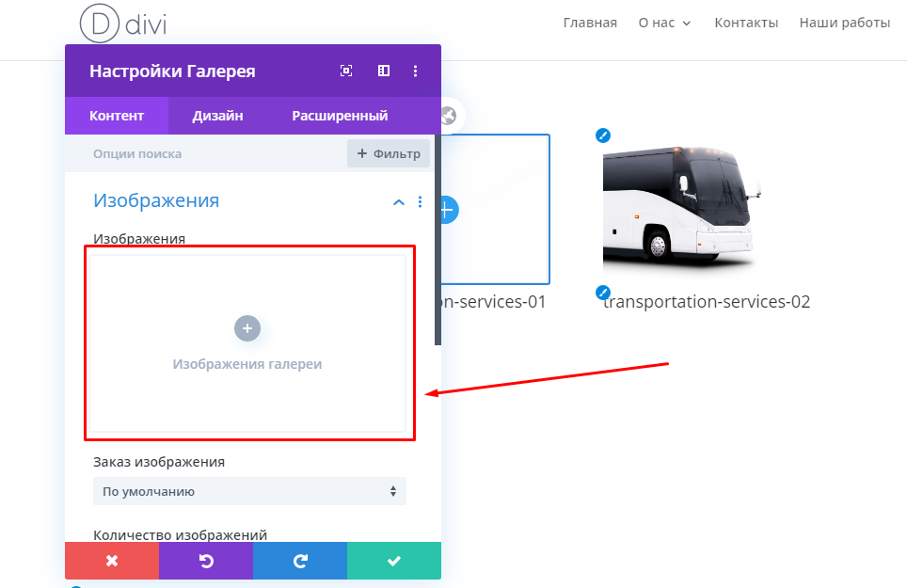Image resolution: width=907 pixels, height=588 pixels.
Task: Open the По умолчанию image order dropdown
Action: (249, 491)
